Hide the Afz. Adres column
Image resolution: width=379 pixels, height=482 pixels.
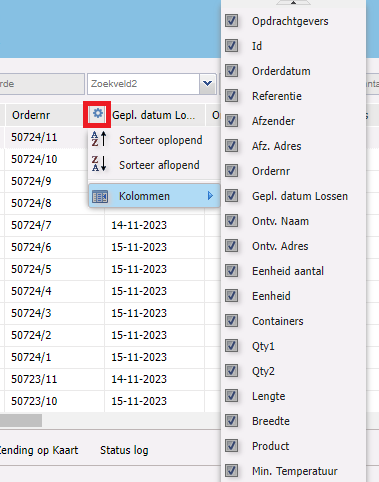[x=231, y=146]
